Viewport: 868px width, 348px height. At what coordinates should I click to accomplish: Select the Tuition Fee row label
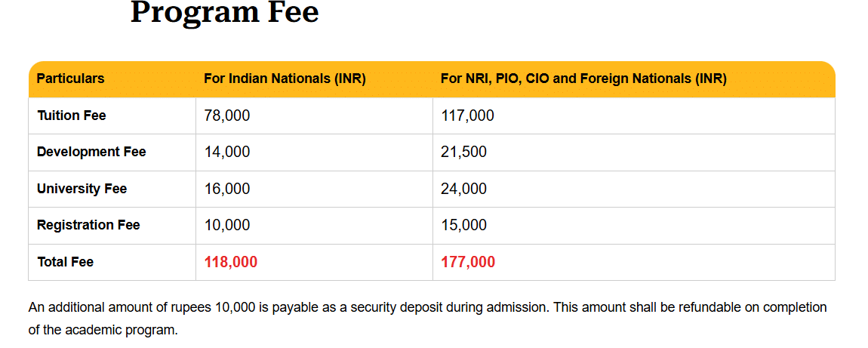(71, 115)
